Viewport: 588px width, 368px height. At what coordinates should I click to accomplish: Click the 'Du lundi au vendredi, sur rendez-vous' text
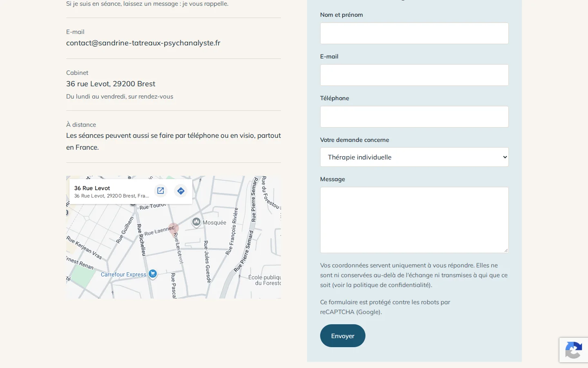120,96
